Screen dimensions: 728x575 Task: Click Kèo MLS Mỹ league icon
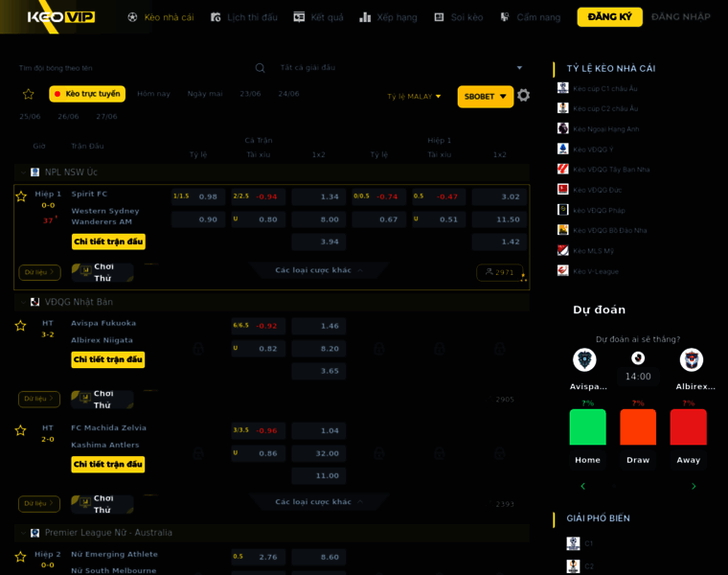tap(562, 250)
